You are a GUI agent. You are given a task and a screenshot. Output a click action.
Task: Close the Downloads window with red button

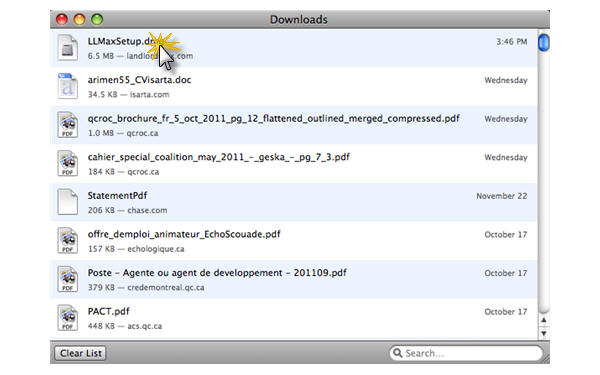tap(62, 19)
